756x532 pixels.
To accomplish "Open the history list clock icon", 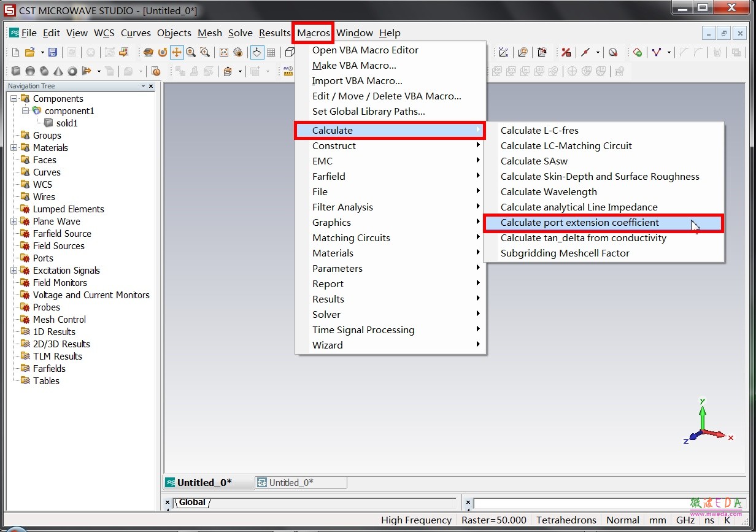I will (156, 71).
